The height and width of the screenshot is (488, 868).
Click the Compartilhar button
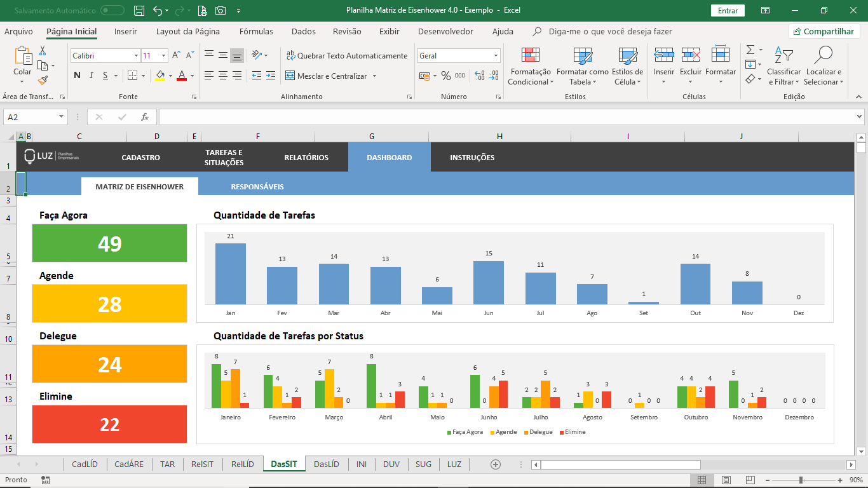tap(824, 32)
